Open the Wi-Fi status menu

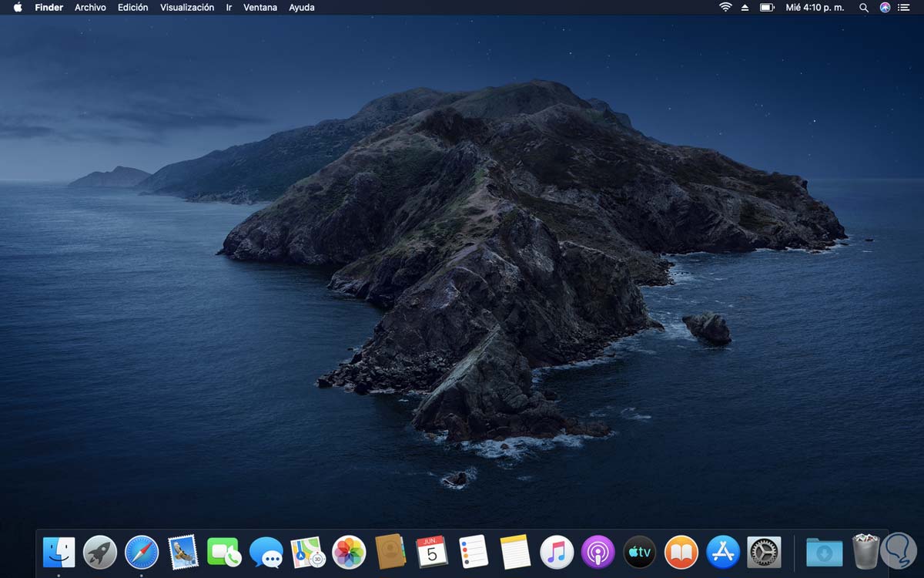point(725,8)
